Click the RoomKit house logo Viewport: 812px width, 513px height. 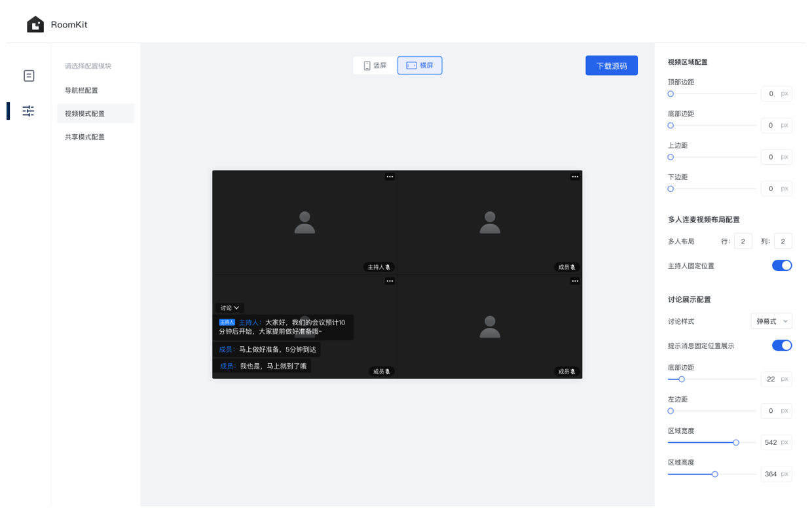click(x=35, y=24)
